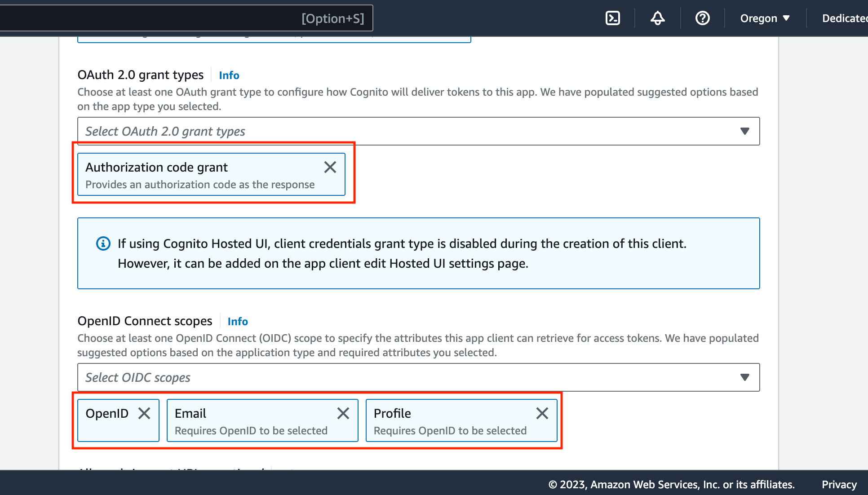Open the Privacy link in the footer
This screenshot has height=495, width=868.
click(838, 484)
